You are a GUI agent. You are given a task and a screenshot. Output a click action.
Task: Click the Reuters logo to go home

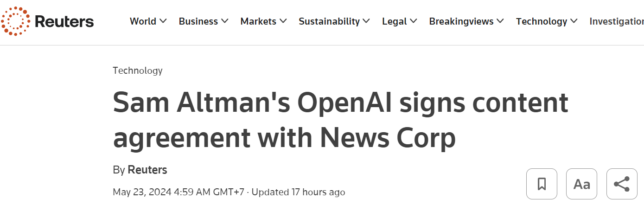(47, 21)
